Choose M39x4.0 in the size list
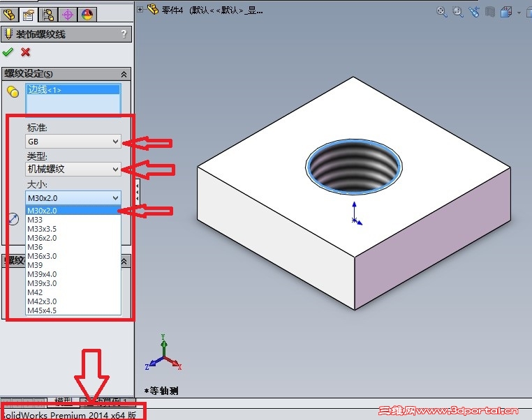This screenshot has width=532, height=420. (x=73, y=274)
